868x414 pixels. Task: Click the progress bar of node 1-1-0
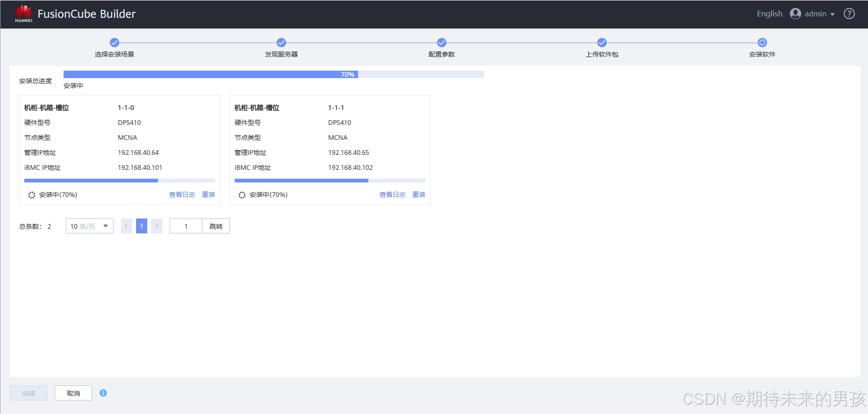click(x=120, y=181)
